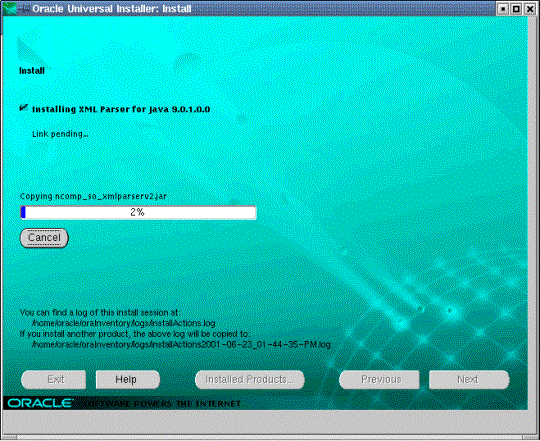Click 'If you install another product' message

tap(135, 334)
